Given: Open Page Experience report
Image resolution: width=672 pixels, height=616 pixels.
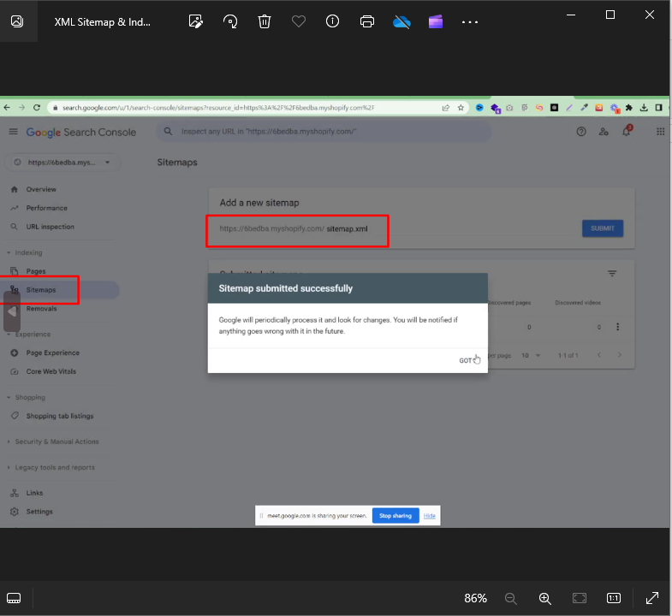Looking at the screenshot, I should tap(53, 353).
